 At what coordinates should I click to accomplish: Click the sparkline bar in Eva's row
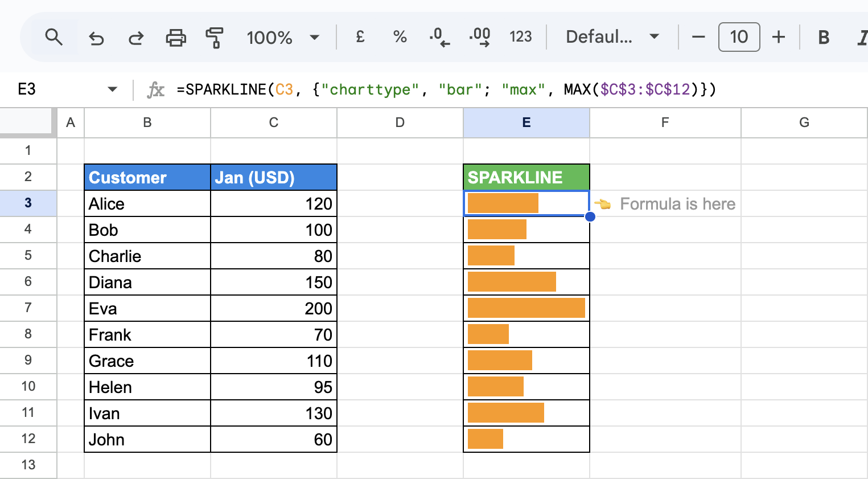click(x=526, y=308)
